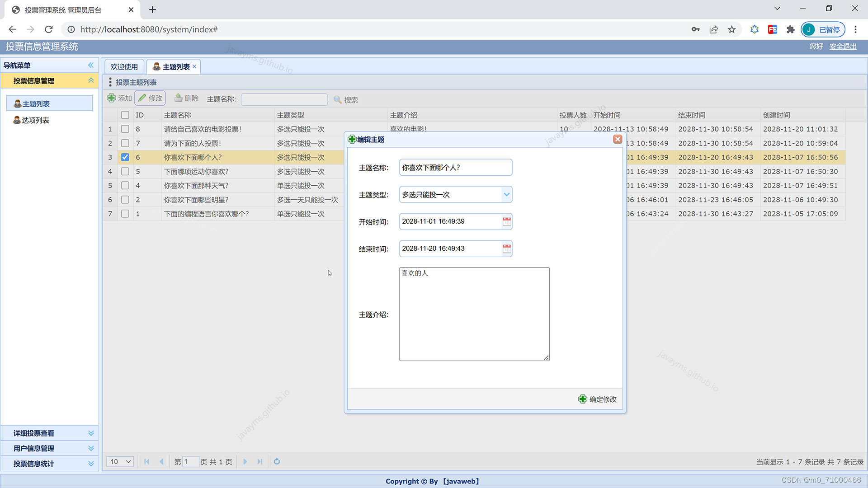The image size is (868, 488).
Task: Open the calendar picker for 结束时间
Action: (x=506, y=248)
